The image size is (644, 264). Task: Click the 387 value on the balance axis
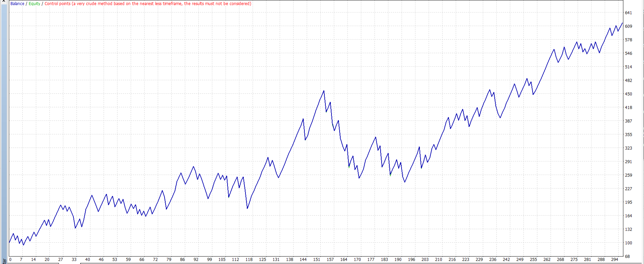628,121
